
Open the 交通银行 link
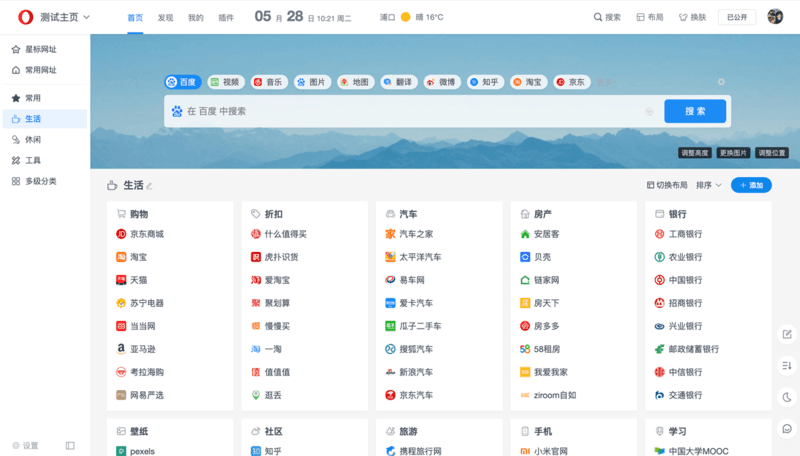point(679,395)
